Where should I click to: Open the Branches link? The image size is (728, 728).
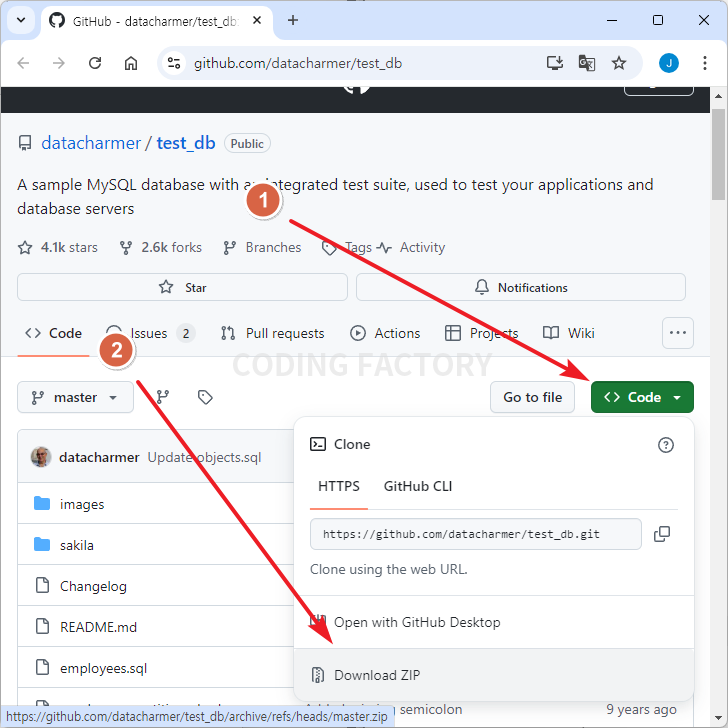(262, 247)
